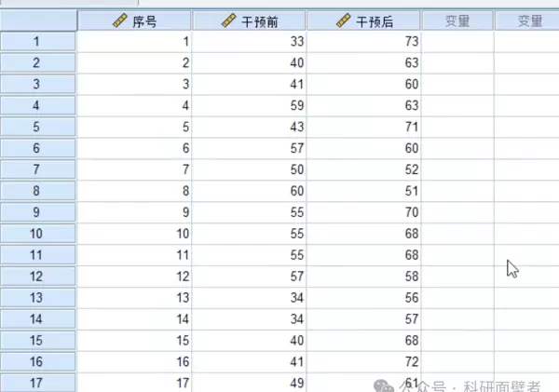Click 干预前 cell with value 33 in row 1
The width and height of the screenshot is (559, 392).
pyautogui.click(x=250, y=41)
